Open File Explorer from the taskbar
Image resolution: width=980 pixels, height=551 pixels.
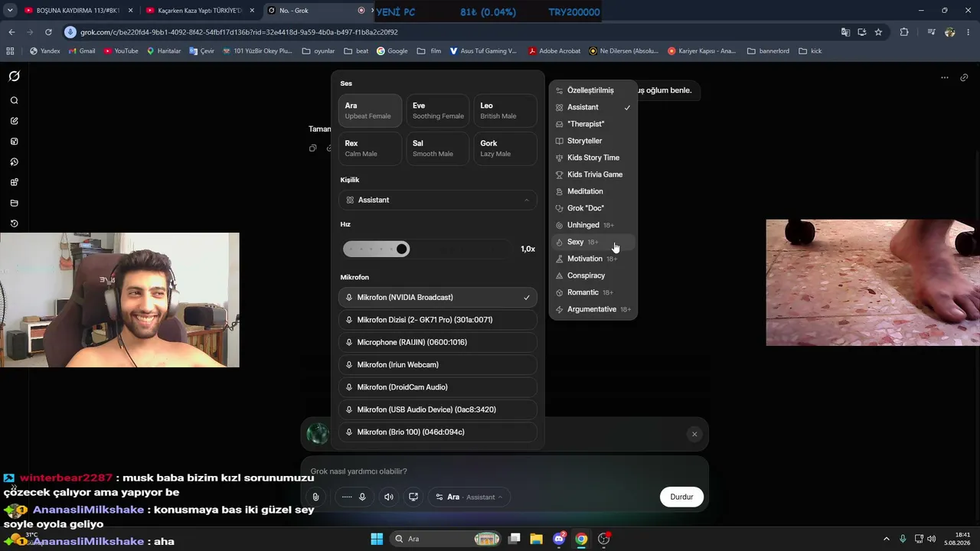pos(536,539)
